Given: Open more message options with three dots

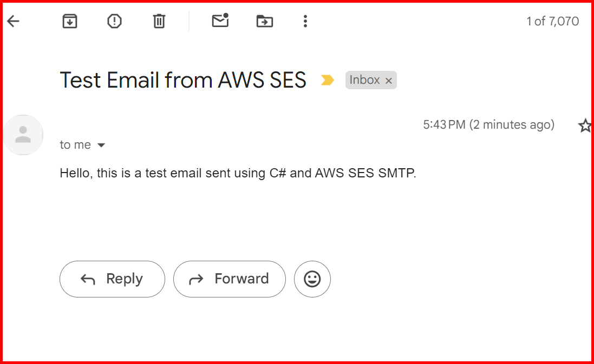Looking at the screenshot, I should coord(305,21).
